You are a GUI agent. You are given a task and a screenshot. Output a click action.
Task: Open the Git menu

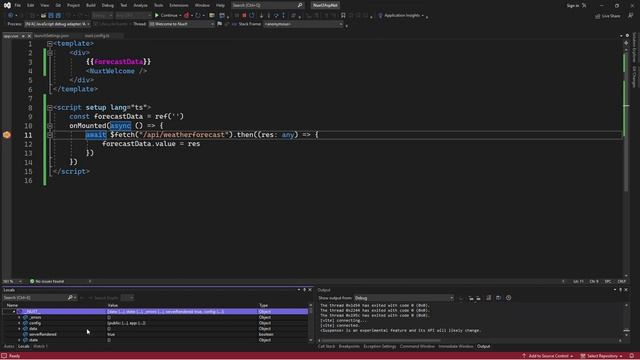click(58, 5)
